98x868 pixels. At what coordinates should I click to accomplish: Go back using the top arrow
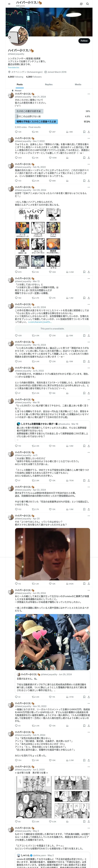(x=9, y=4)
